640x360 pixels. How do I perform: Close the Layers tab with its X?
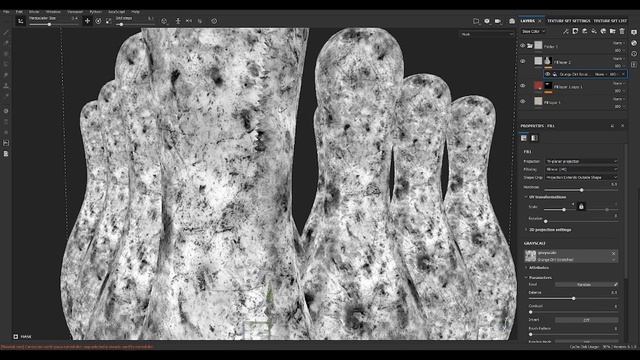(540, 20)
